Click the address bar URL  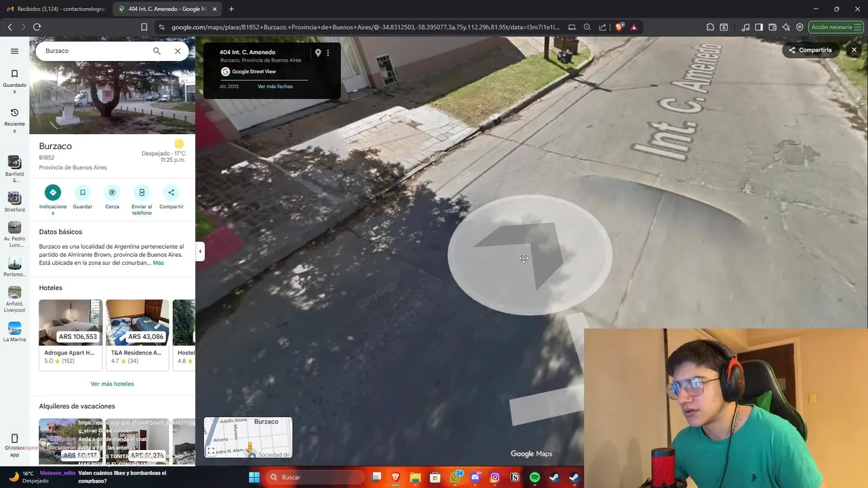tap(365, 27)
